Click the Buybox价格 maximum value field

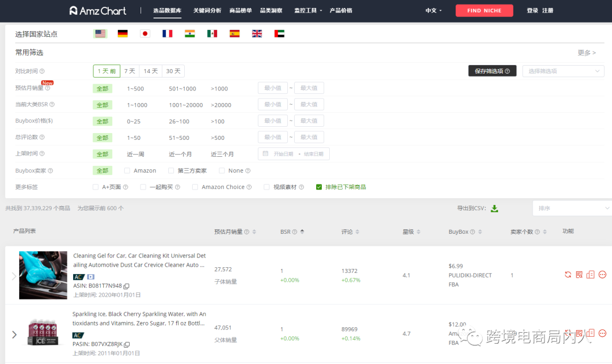(x=309, y=121)
